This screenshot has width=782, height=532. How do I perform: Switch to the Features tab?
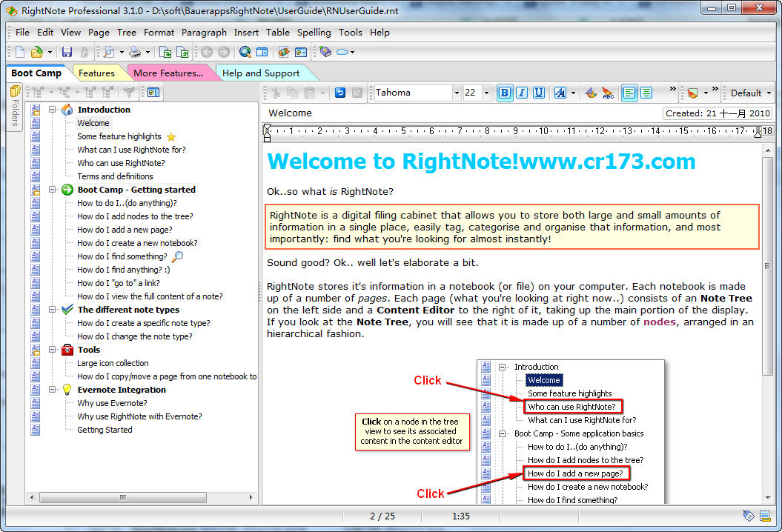97,73
